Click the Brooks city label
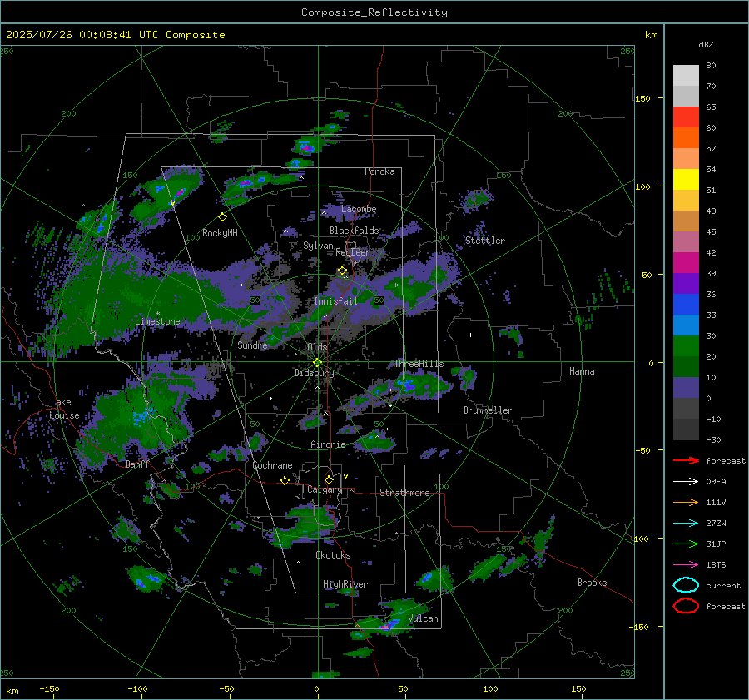 592,583
